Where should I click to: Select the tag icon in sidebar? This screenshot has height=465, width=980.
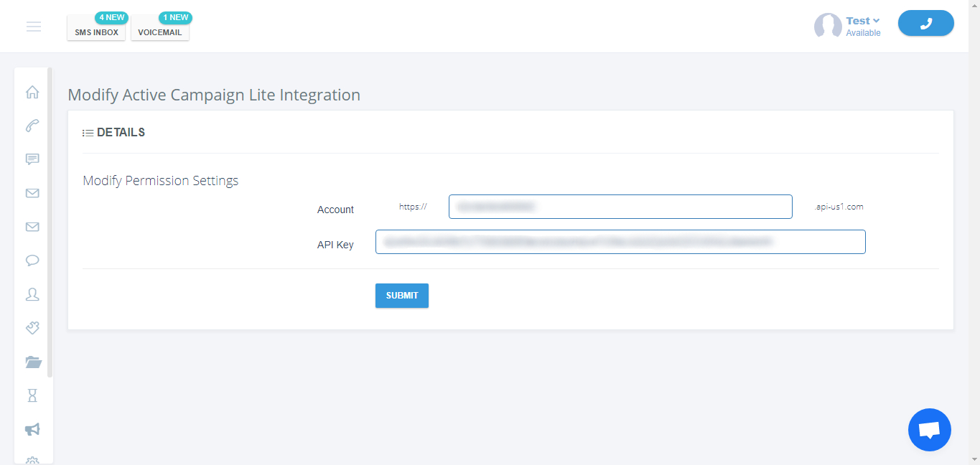(x=32, y=328)
